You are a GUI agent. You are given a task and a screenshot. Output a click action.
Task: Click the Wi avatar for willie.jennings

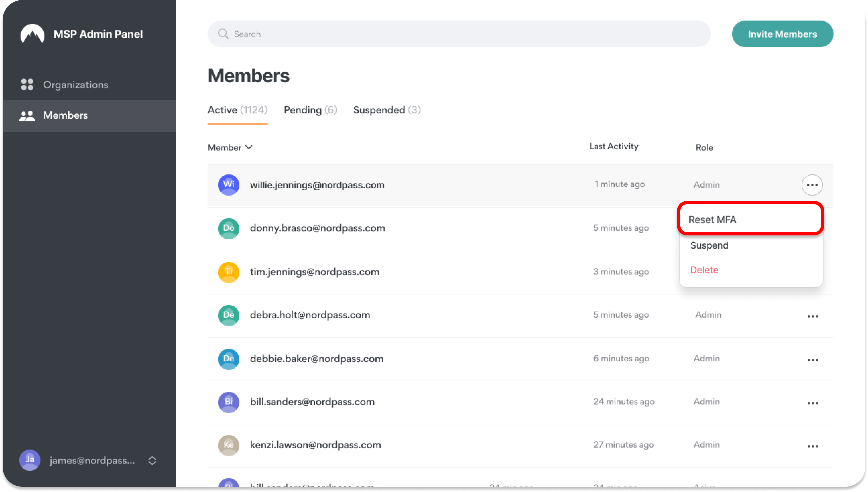[x=229, y=185]
